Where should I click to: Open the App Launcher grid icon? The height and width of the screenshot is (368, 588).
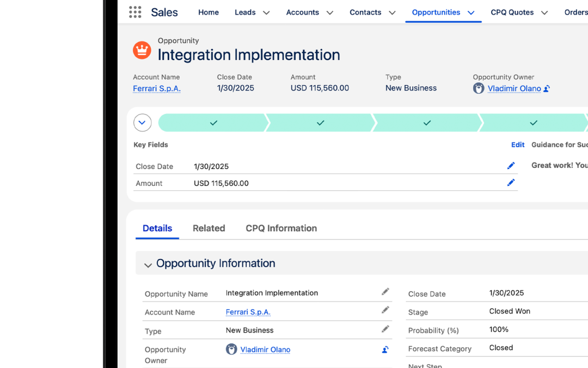pos(135,12)
